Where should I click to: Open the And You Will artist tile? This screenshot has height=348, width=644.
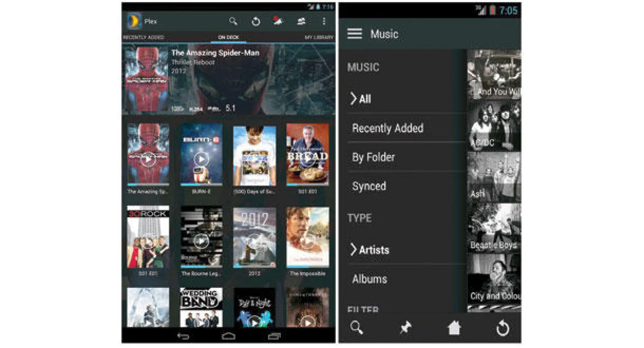point(494,75)
